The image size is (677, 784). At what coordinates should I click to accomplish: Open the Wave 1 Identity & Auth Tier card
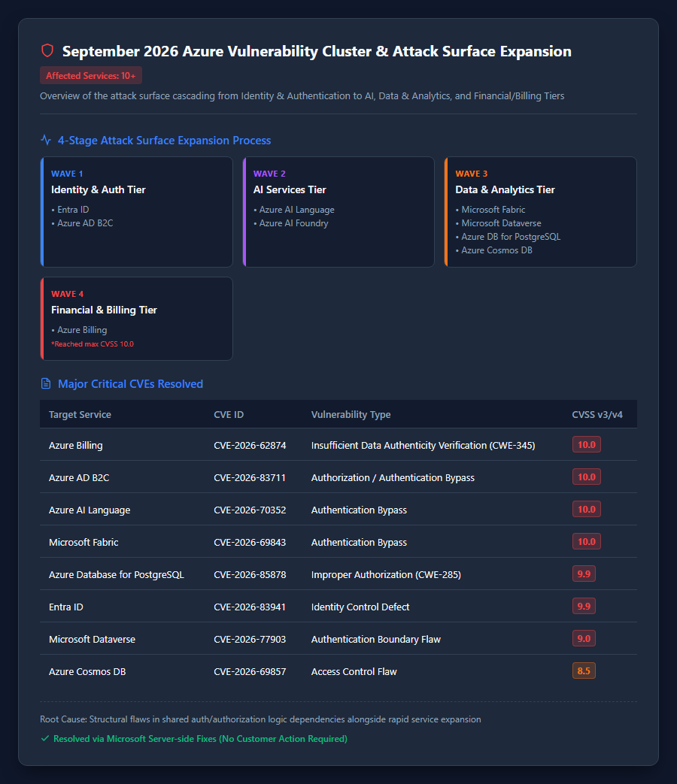[x=137, y=212]
